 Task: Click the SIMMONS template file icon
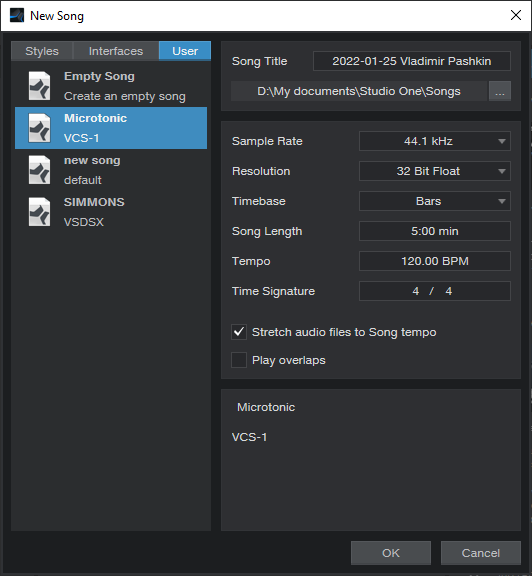(40, 212)
